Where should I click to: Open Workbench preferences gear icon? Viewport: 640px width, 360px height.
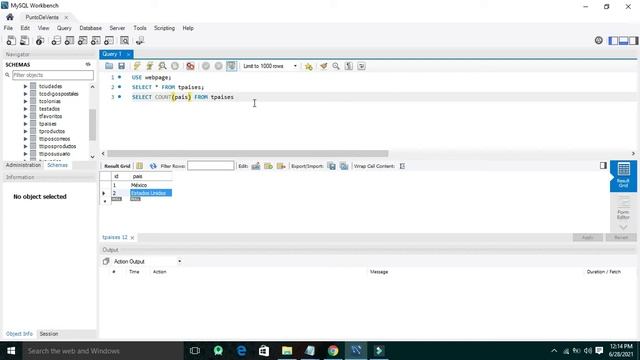pos(598,40)
